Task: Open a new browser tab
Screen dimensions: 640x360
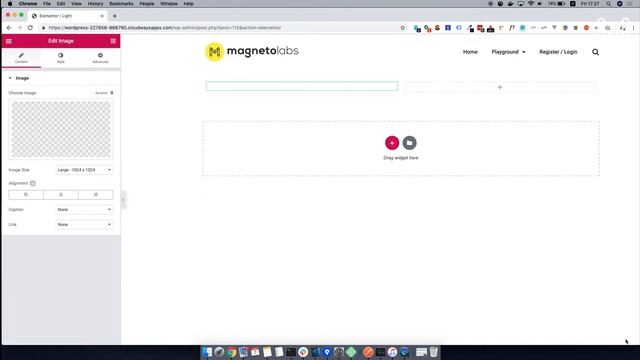Action: pyautogui.click(x=115, y=16)
